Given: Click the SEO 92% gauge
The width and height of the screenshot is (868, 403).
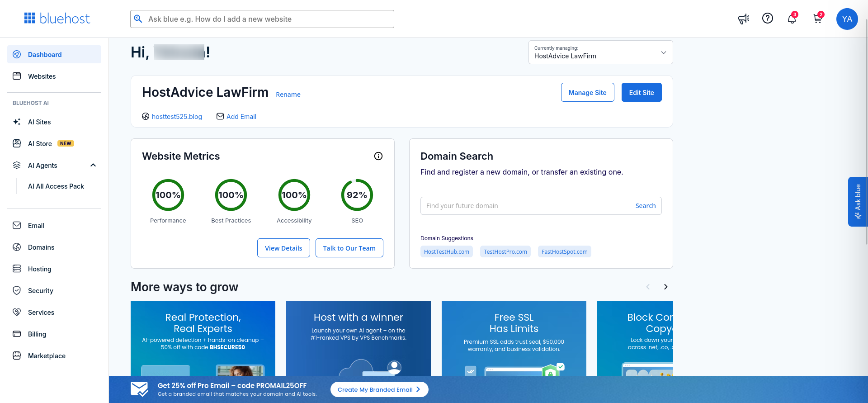Looking at the screenshot, I should [x=357, y=195].
